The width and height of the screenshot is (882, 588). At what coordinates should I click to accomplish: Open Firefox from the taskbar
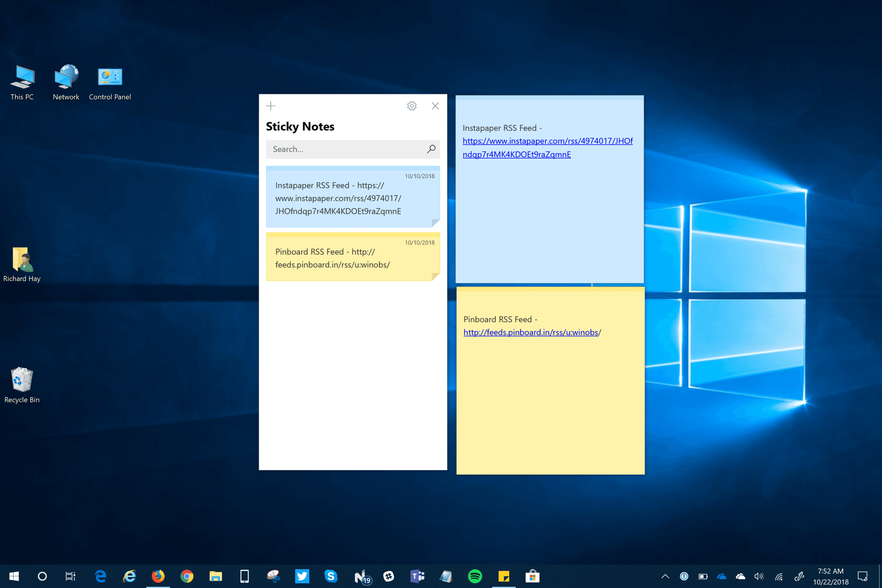pyautogui.click(x=158, y=576)
